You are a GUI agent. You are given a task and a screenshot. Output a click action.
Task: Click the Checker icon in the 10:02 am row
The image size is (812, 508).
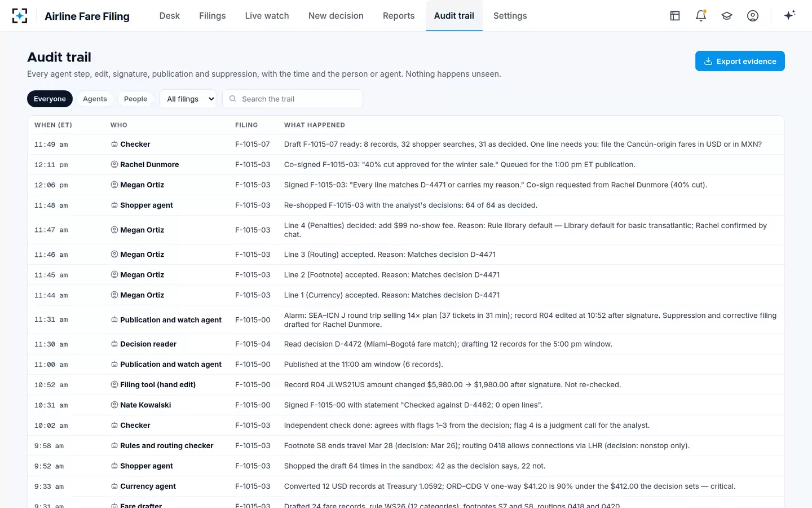[x=114, y=425]
